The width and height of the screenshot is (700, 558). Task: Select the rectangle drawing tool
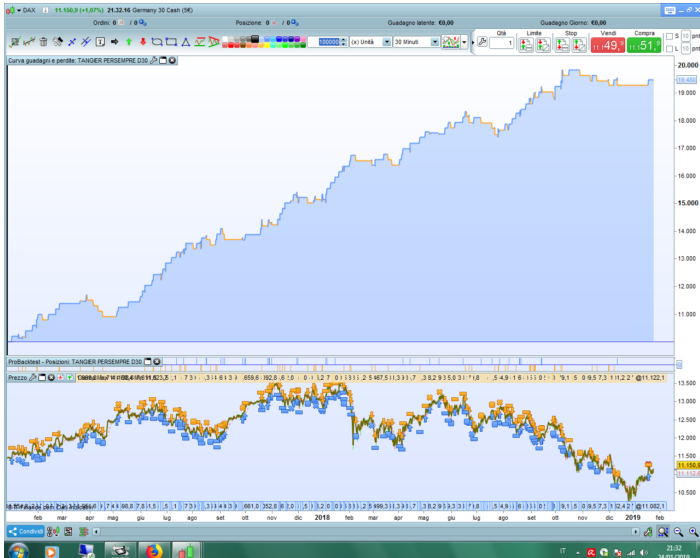171,42
